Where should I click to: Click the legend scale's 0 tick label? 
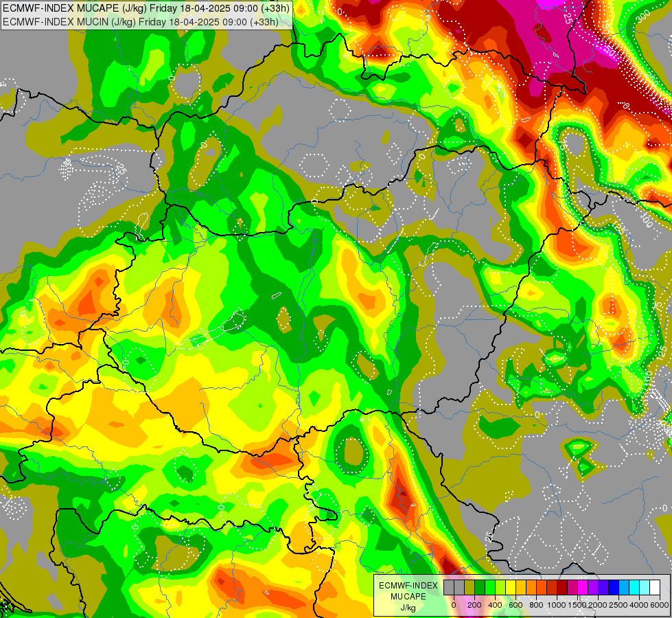coord(454,605)
